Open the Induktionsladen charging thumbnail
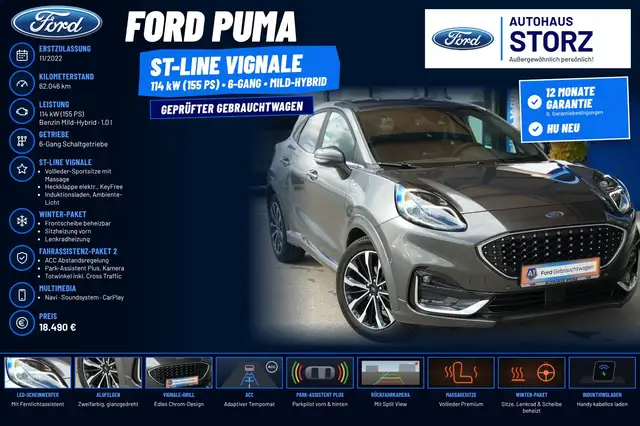The image size is (640, 426). pyautogui.click(x=602, y=373)
